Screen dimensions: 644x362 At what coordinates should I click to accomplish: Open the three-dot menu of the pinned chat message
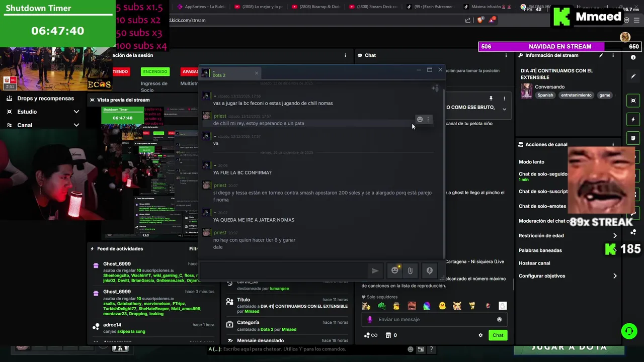click(504, 99)
